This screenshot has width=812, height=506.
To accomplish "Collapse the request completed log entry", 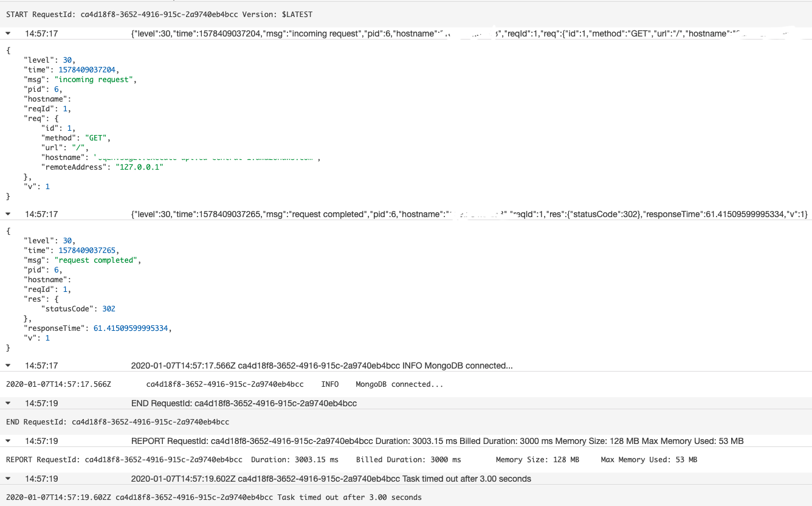I will [x=7, y=214].
